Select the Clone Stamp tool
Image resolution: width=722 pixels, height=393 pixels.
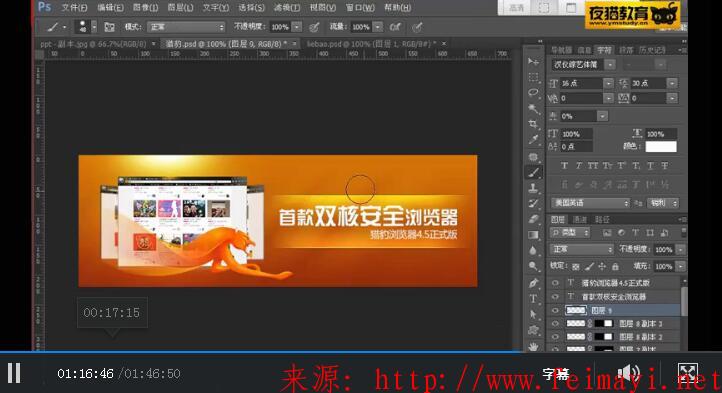point(533,188)
